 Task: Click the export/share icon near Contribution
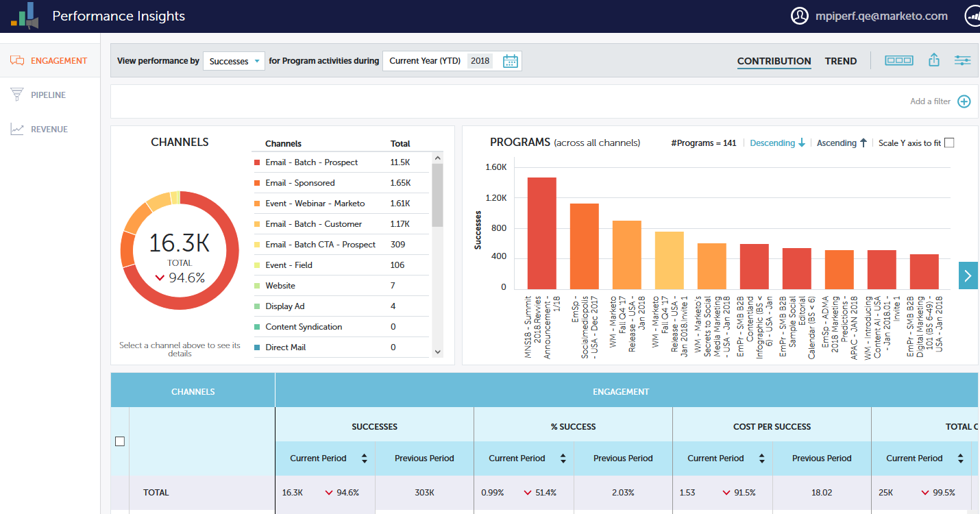[x=933, y=60]
